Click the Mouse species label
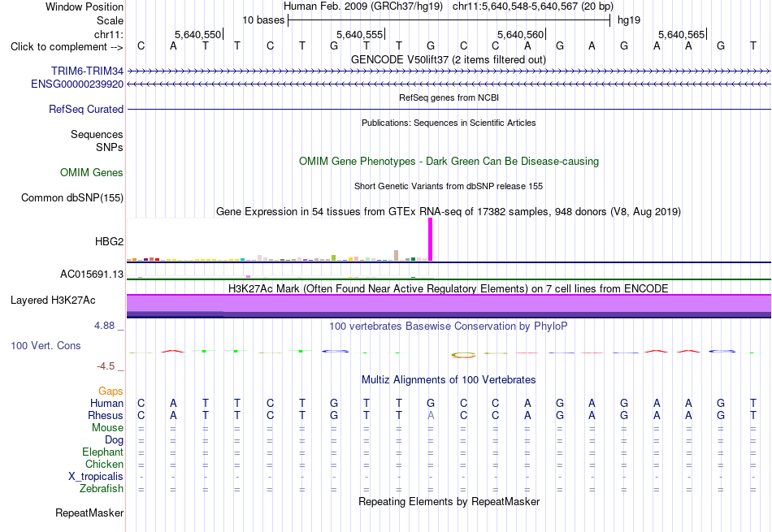 (108, 428)
